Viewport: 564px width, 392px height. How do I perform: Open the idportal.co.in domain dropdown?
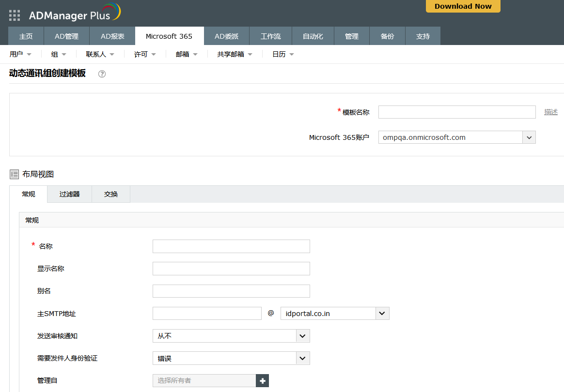coord(382,314)
